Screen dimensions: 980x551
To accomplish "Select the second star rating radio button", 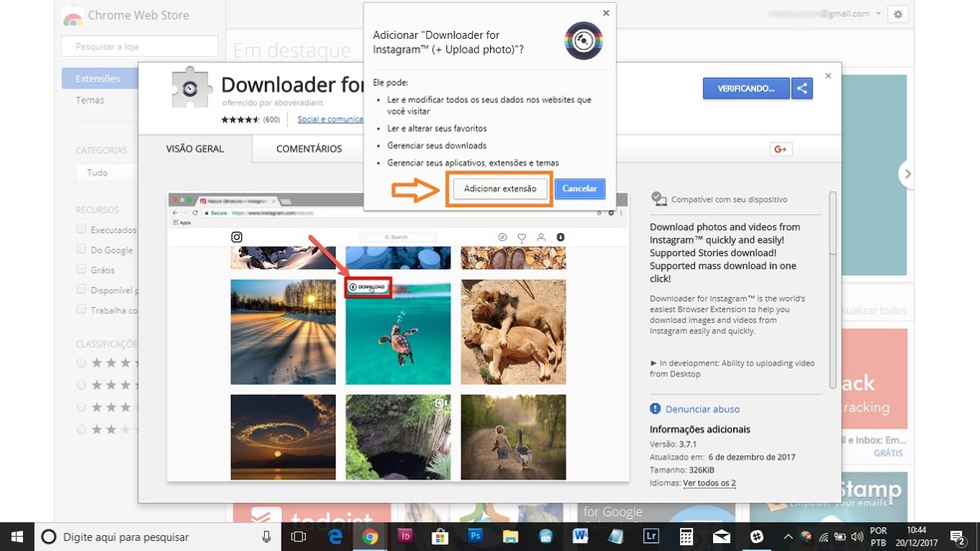I will coord(82,386).
